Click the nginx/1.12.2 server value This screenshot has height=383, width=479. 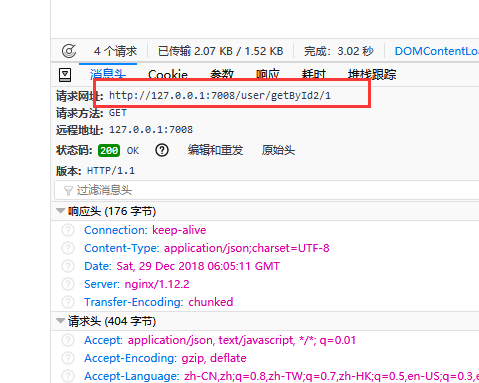[x=157, y=284]
